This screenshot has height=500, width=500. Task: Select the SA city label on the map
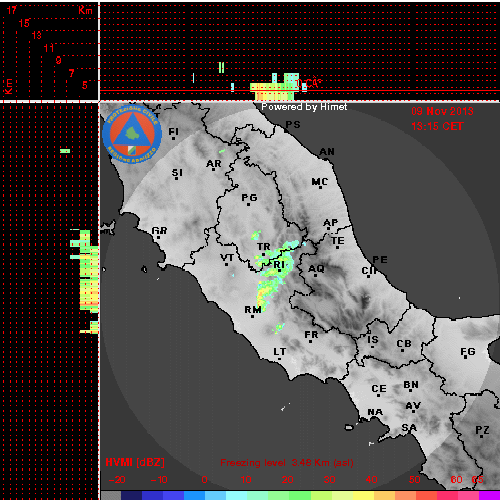tap(409, 428)
